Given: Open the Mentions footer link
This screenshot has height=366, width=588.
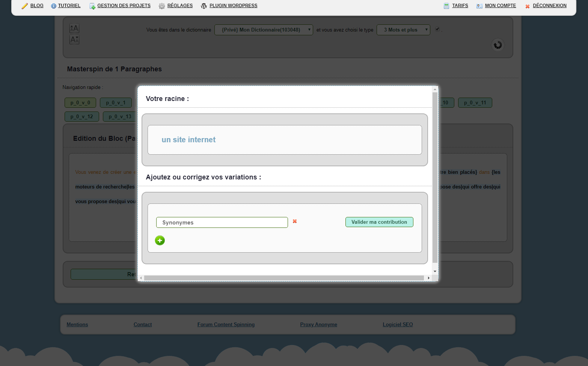Looking at the screenshot, I should click(77, 324).
